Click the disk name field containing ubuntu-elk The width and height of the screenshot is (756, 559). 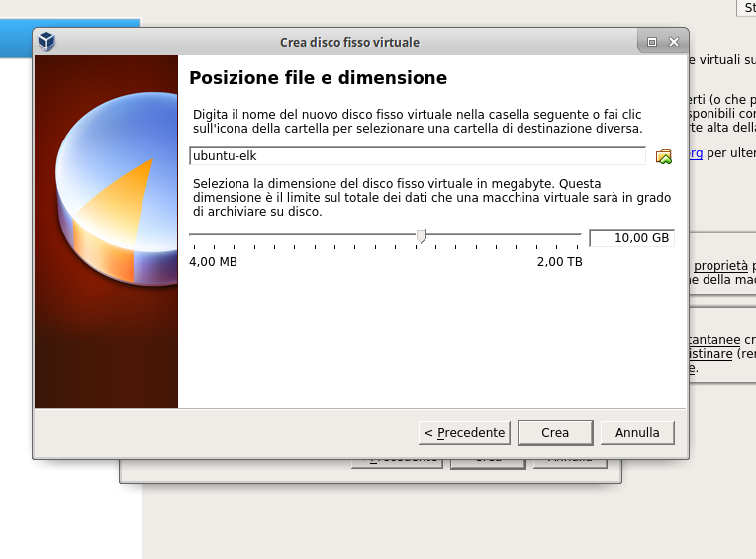(x=418, y=156)
